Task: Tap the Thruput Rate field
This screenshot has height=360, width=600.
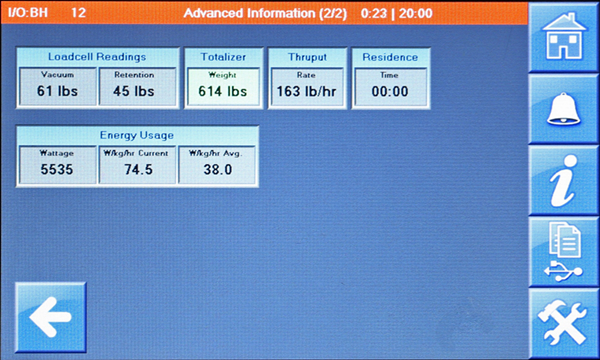Action: click(307, 87)
